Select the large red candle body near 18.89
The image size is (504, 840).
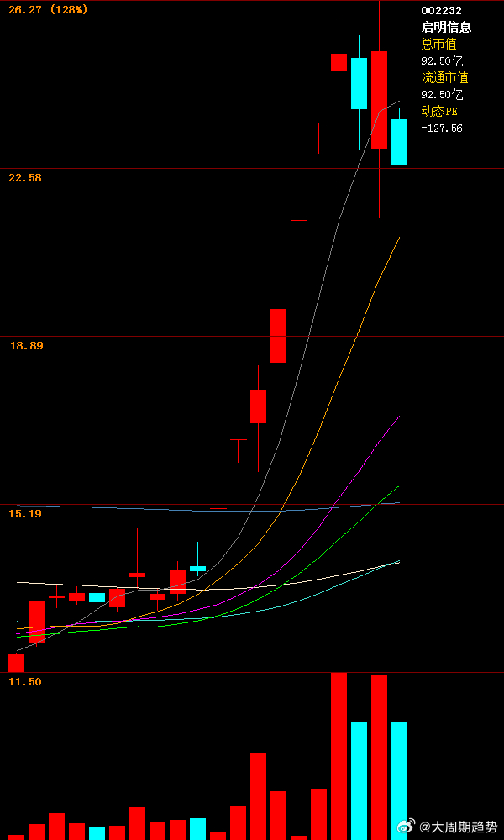(279, 336)
